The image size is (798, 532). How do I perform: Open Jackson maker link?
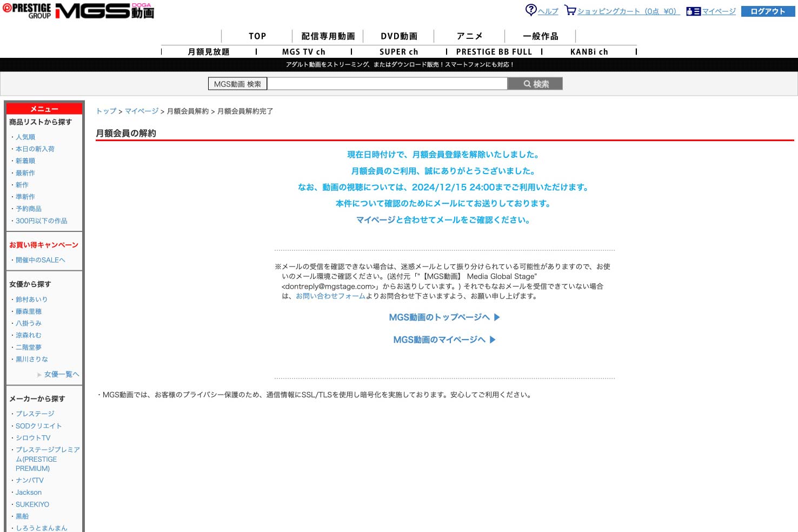(29, 493)
